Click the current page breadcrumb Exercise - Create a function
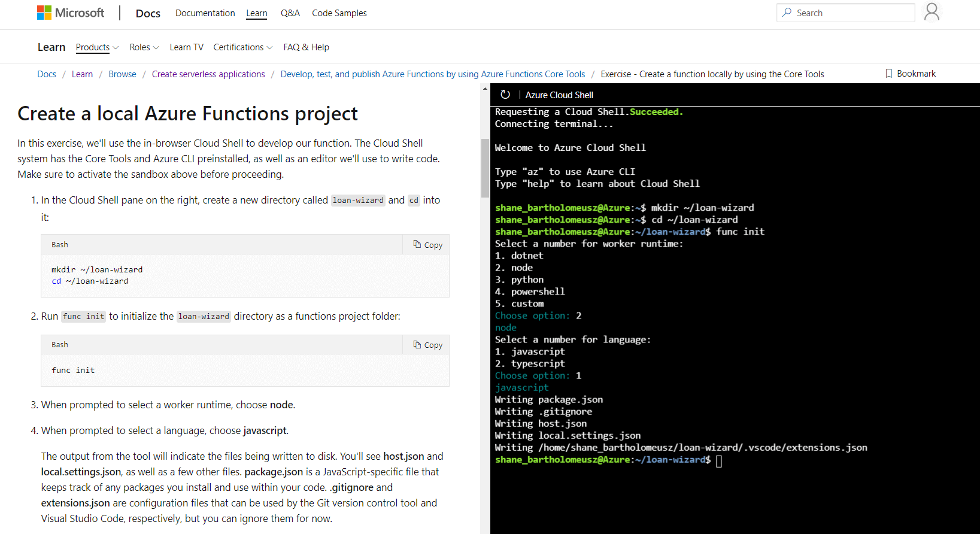Viewport: 980px width, 534px height. tap(712, 74)
